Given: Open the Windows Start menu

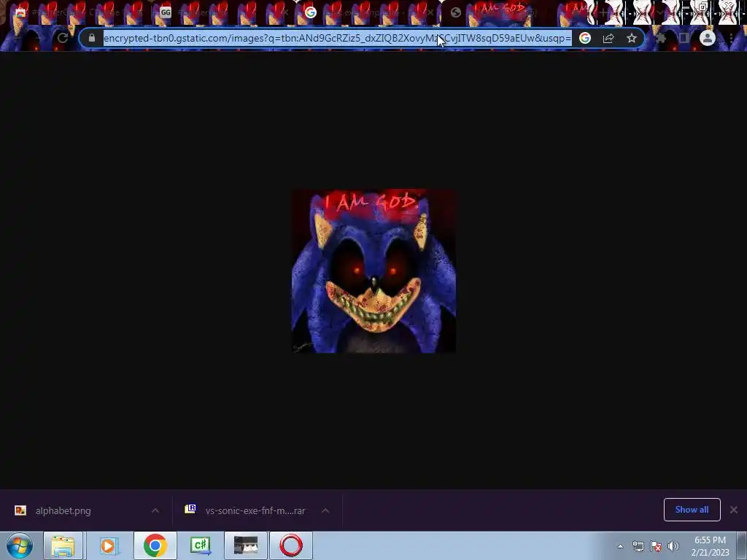Looking at the screenshot, I should [20, 545].
